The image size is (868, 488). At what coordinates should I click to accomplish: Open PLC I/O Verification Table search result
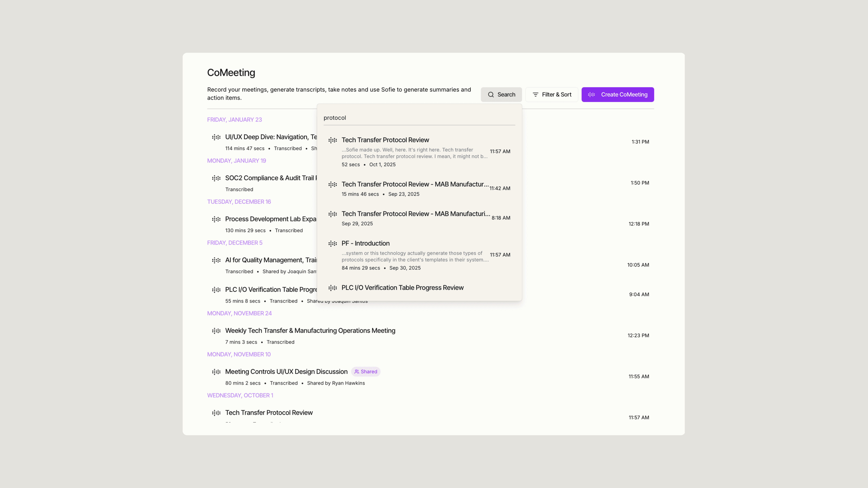[x=402, y=288]
